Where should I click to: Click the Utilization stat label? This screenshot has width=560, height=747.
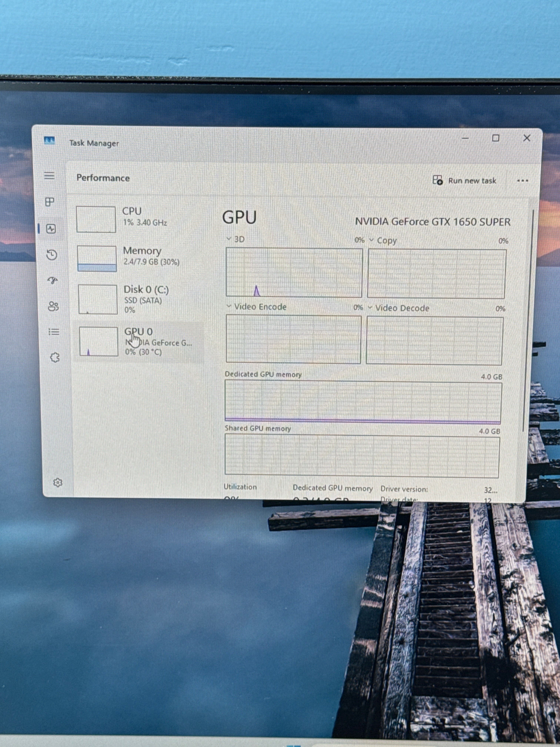[240, 487]
